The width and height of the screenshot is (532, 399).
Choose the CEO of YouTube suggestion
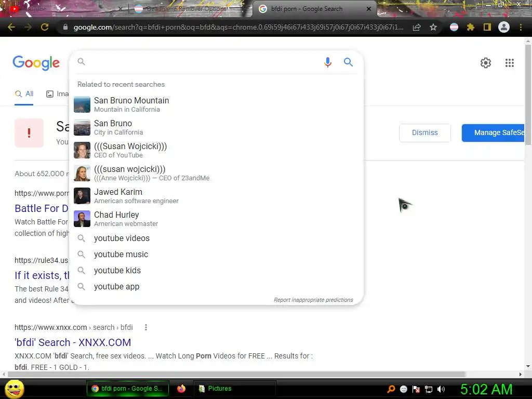pyautogui.click(x=217, y=150)
